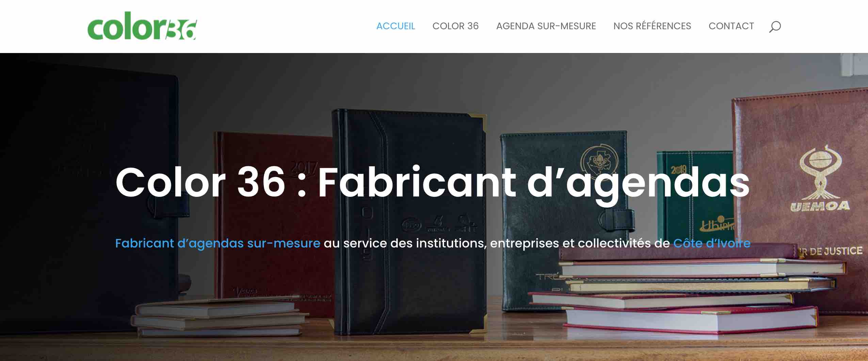Go to the ACCUEIL menu item
The width and height of the screenshot is (868, 361).
(396, 26)
